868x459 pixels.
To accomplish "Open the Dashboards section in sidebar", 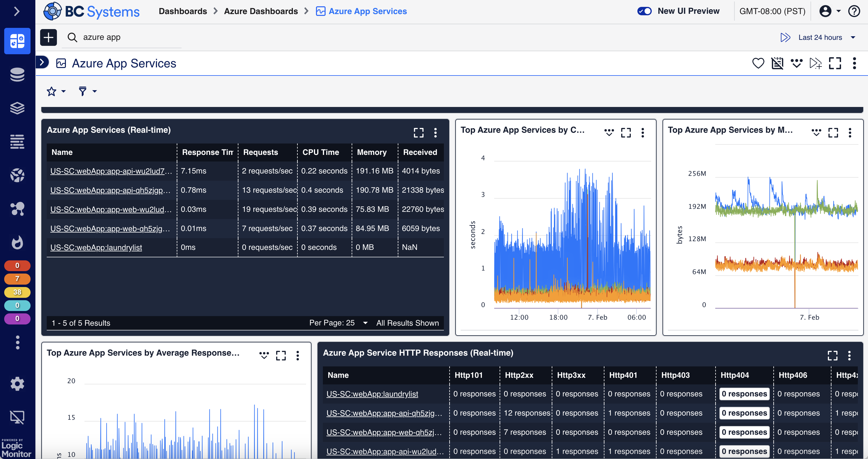I will click(17, 41).
